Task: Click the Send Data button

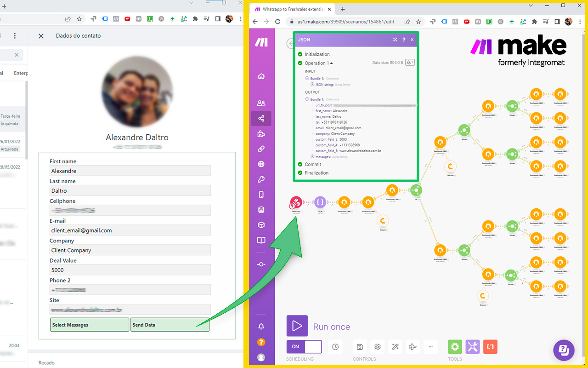Action: (170, 325)
